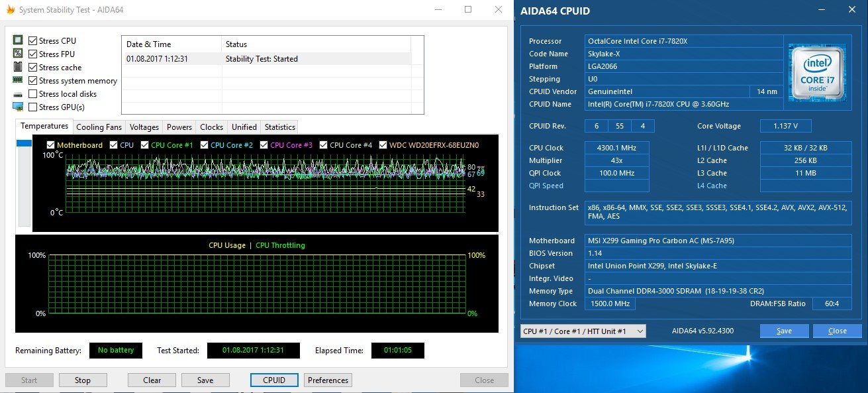Switch to the Unified tab

pyautogui.click(x=244, y=127)
